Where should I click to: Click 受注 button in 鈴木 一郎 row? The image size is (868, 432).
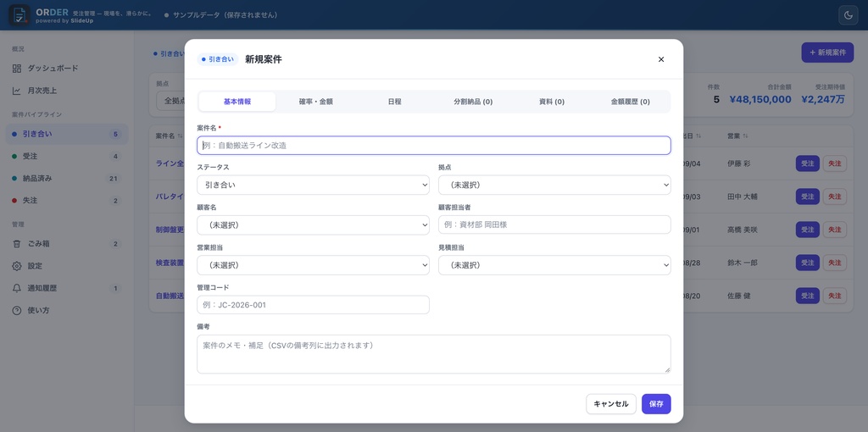point(808,263)
